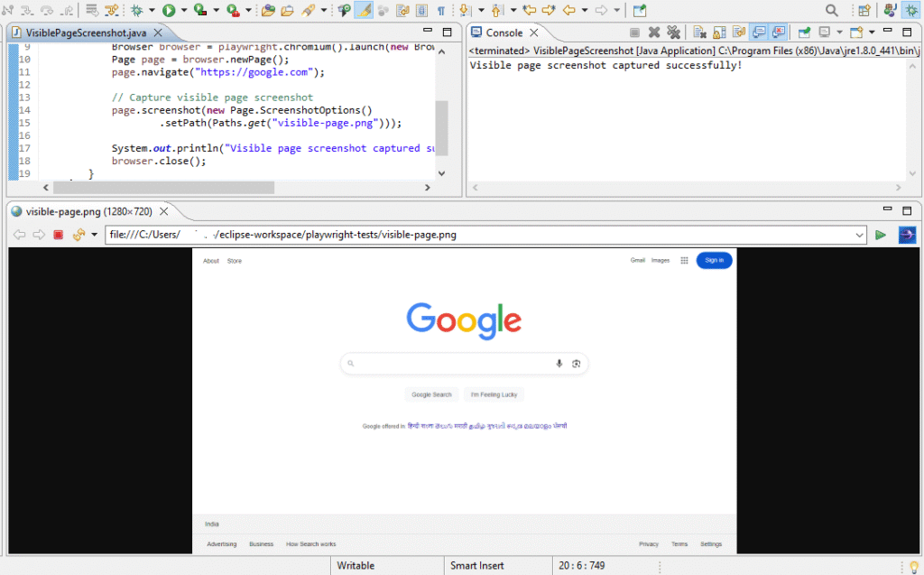Click Sign in on the Google page
Image resolution: width=924 pixels, height=575 pixels.
[714, 260]
